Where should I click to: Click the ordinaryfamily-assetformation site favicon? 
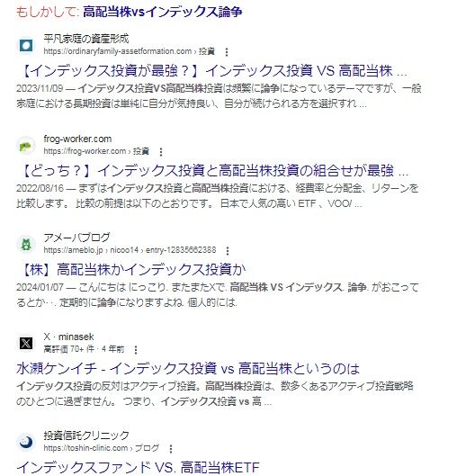26,46
